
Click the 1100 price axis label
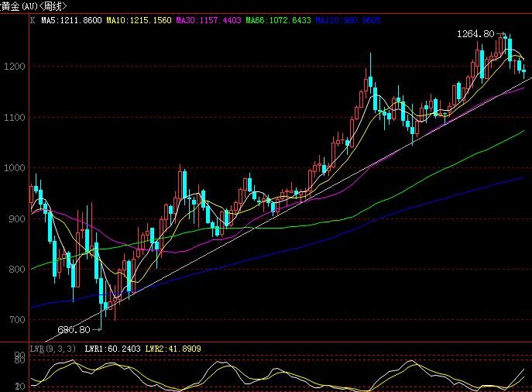point(15,118)
